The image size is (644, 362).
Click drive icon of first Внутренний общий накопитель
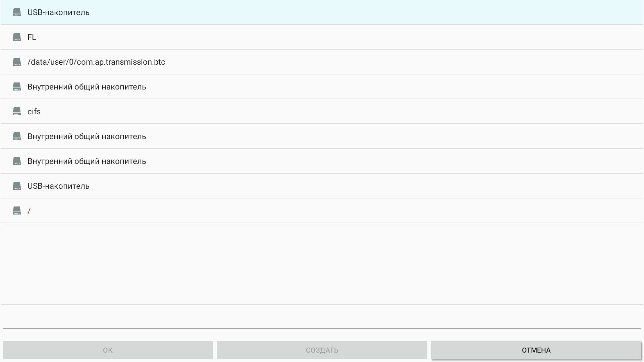[x=16, y=87]
